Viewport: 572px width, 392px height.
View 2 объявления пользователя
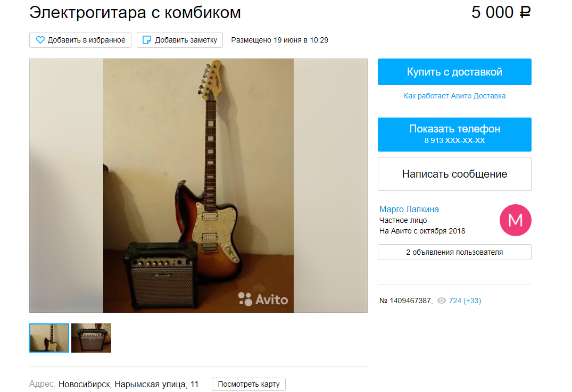point(454,252)
